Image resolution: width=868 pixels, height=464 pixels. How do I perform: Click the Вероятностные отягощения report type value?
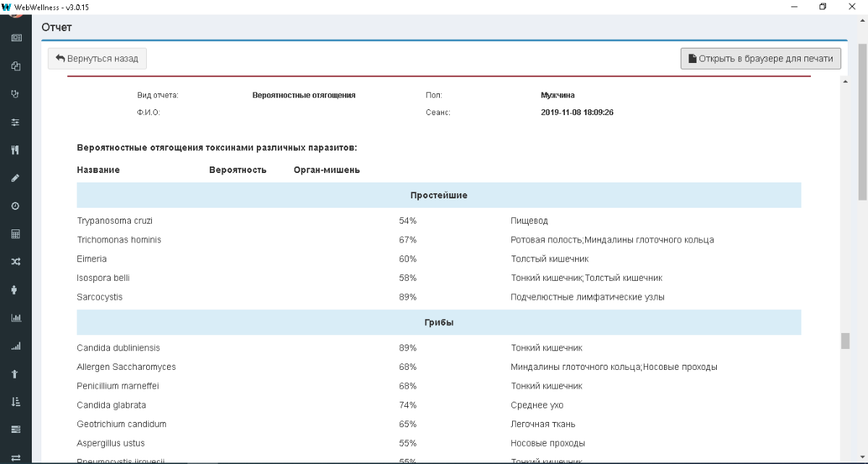click(x=304, y=95)
